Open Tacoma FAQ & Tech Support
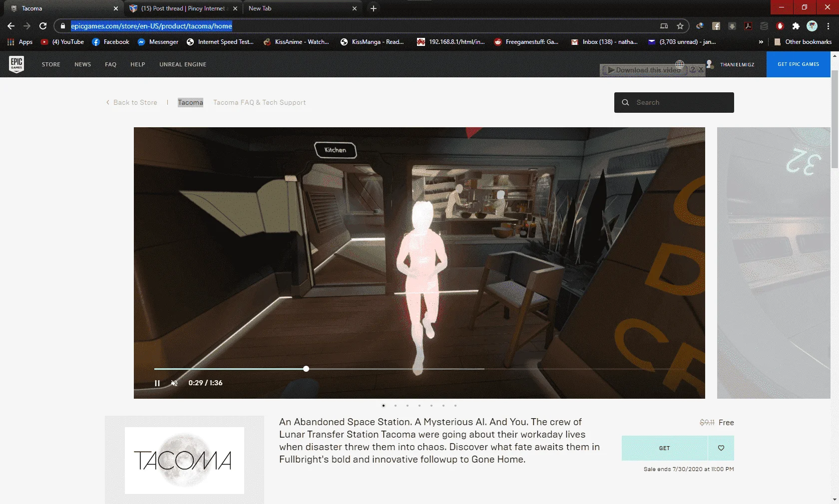The width and height of the screenshot is (839, 504). tap(260, 102)
